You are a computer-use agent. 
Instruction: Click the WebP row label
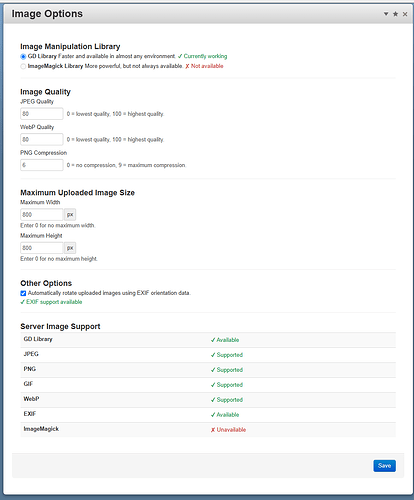click(x=31, y=399)
